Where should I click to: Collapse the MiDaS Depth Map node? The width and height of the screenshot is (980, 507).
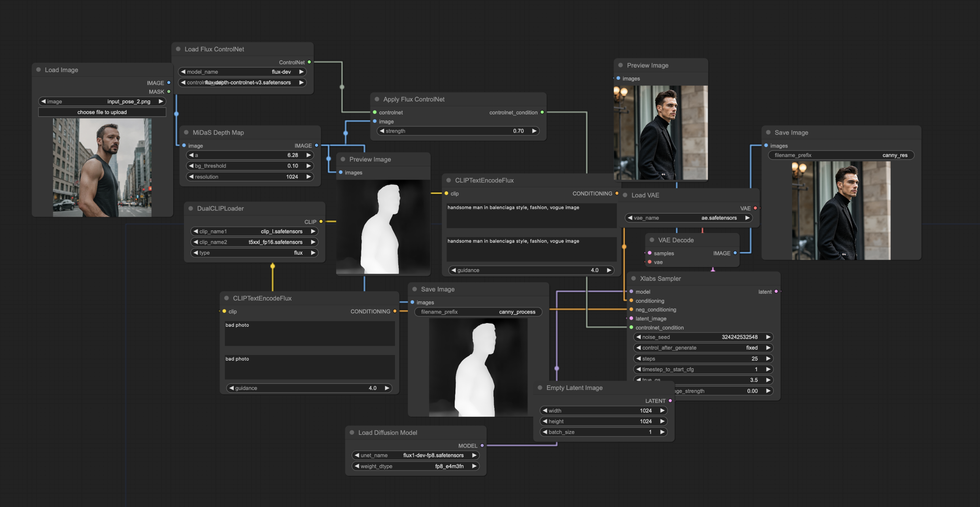(x=187, y=133)
